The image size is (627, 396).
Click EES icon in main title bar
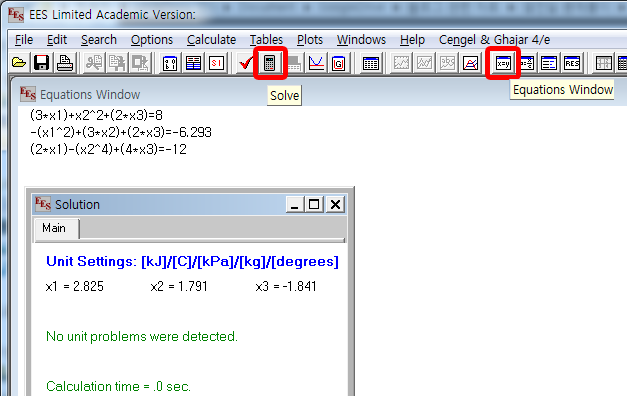point(16,14)
